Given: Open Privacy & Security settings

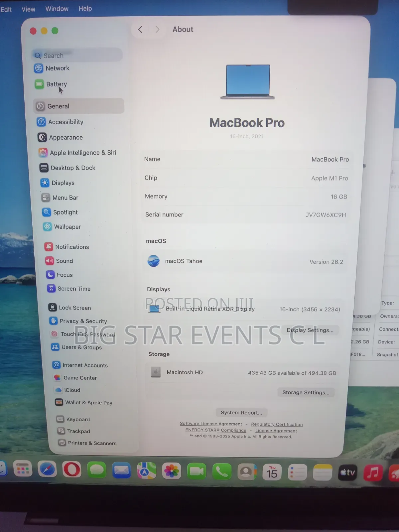Looking at the screenshot, I should coord(78,321).
